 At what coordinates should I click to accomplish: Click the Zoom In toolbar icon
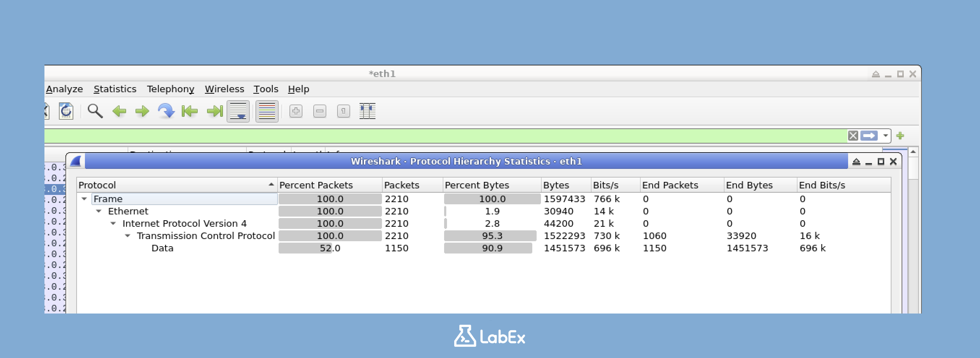pyautogui.click(x=296, y=111)
